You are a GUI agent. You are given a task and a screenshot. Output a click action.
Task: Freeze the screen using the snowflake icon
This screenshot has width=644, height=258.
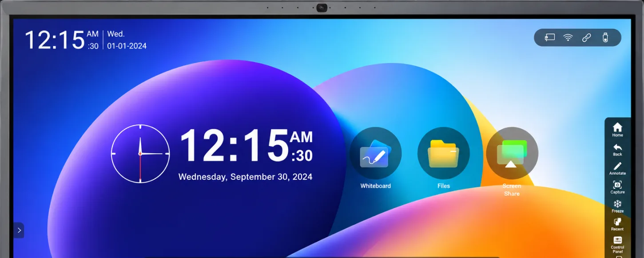617,206
